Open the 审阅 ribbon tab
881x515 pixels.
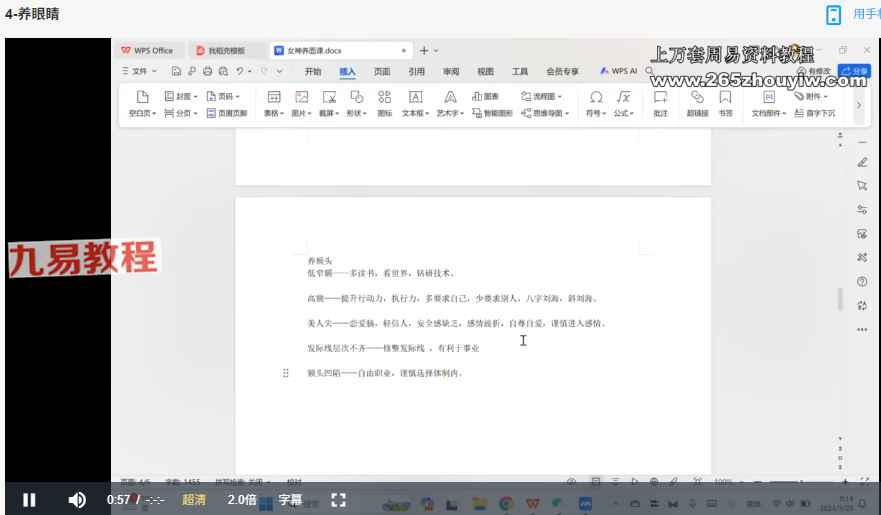click(451, 71)
